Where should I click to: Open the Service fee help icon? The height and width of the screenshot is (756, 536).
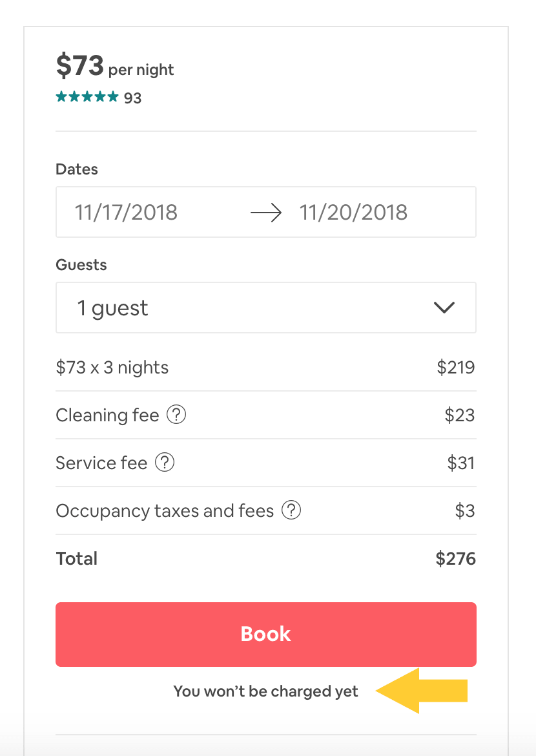point(165,463)
